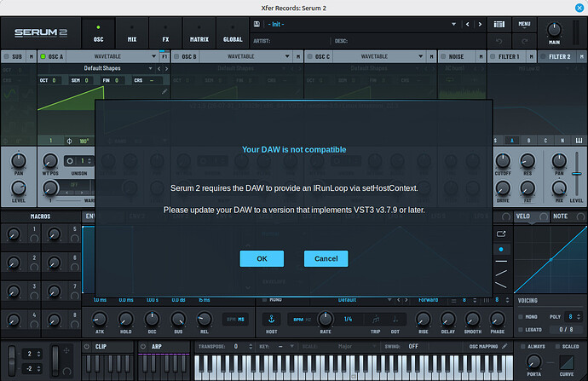The image size is (588, 381).
Task: Toggle FILTER 1 power button
Action: tap(493, 56)
